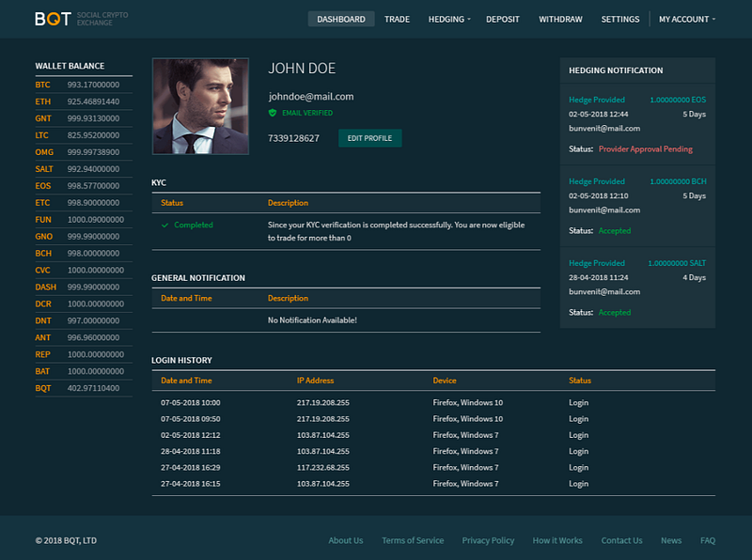Select the SALT wallet balance row
The width and height of the screenshot is (752, 560).
coord(84,169)
